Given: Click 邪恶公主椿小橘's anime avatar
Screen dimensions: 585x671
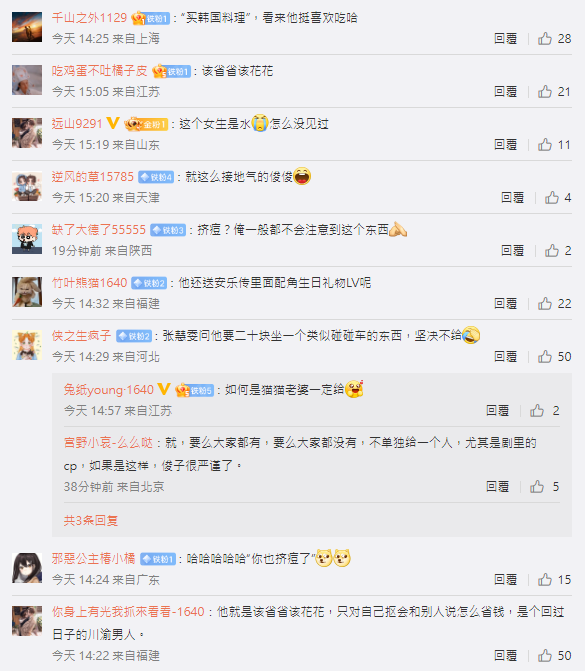Looking at the screenshot, I should click(x=27, y=568).
